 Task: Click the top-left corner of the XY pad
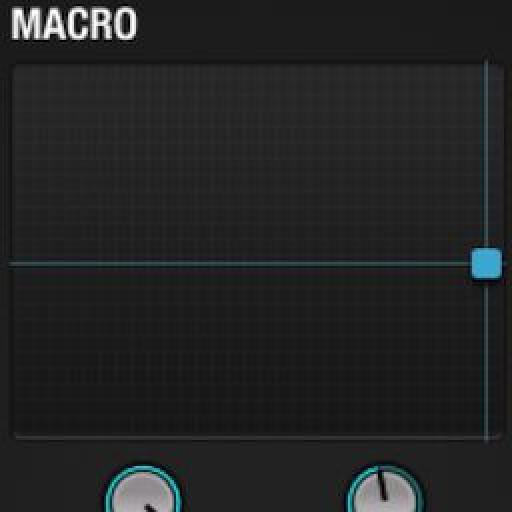(x=17, y=67)
